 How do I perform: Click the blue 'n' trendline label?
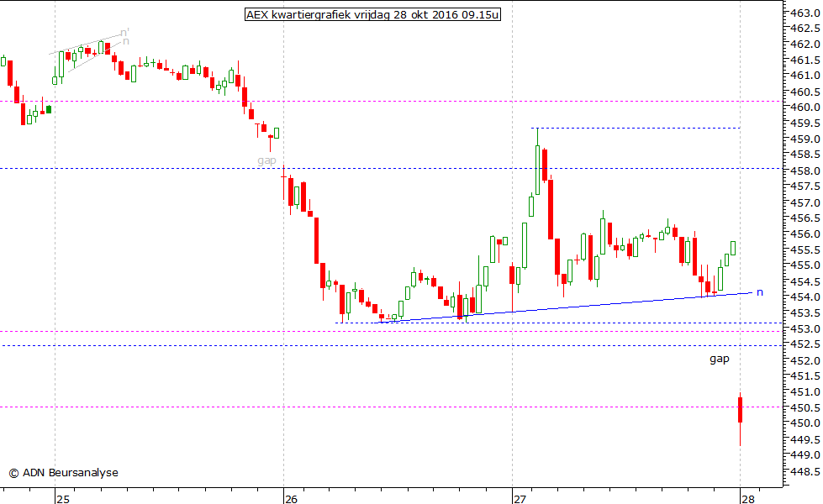[x=759, y=292]
